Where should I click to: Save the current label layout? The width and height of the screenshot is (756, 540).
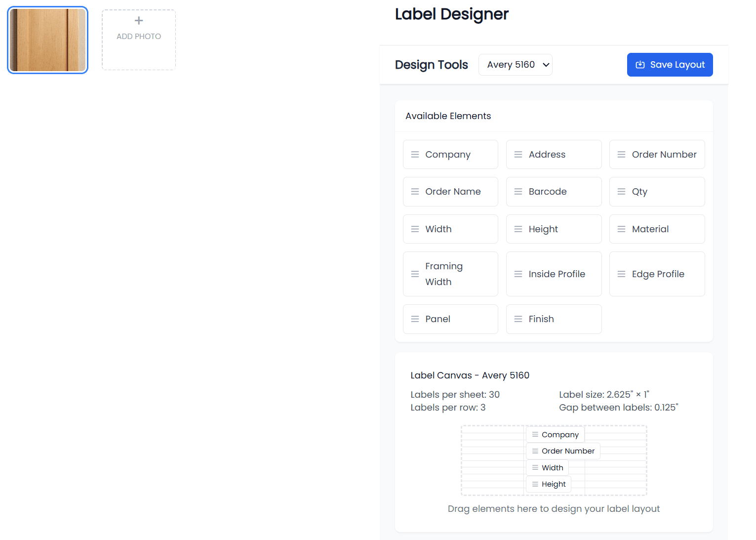(670, 64)
